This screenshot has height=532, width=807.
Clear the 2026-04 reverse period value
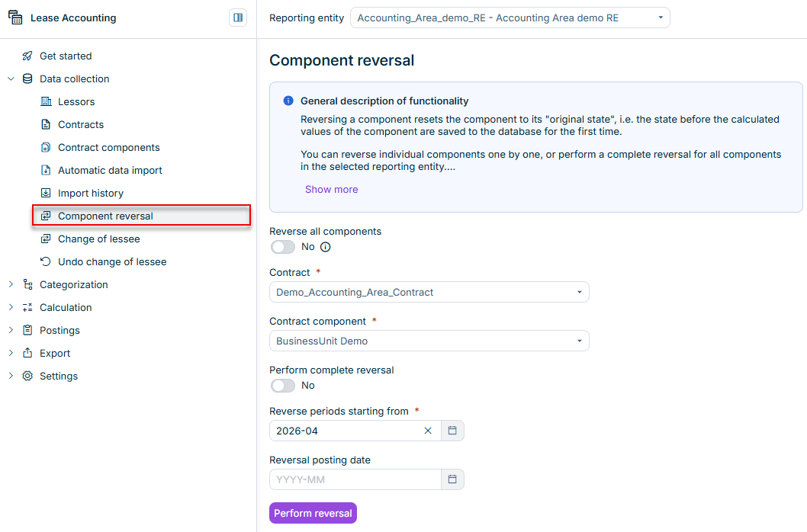pos(428,431)
